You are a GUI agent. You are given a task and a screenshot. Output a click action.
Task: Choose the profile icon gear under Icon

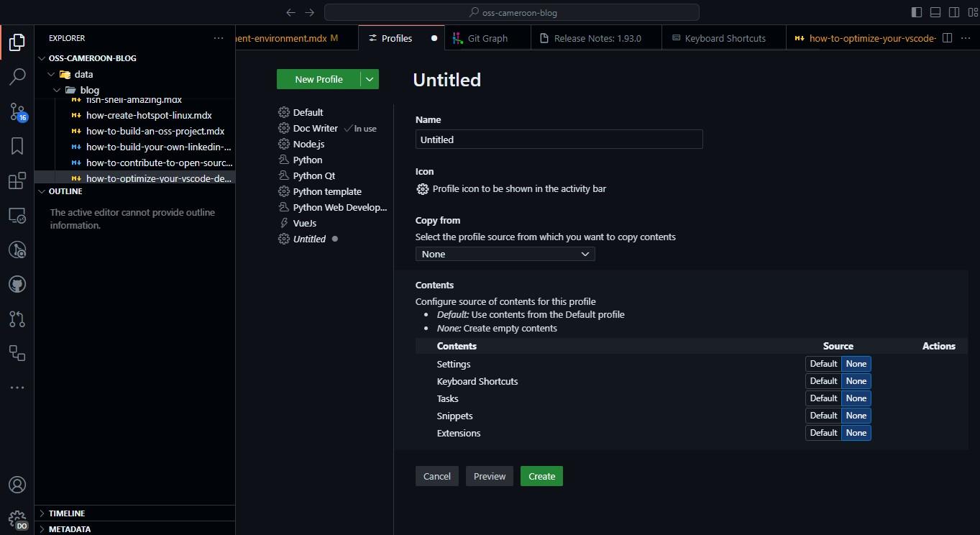[x=423, y=189]
